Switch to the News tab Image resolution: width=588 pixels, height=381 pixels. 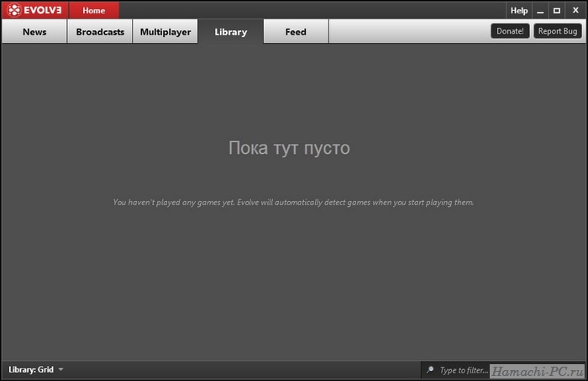click(34, 32)
